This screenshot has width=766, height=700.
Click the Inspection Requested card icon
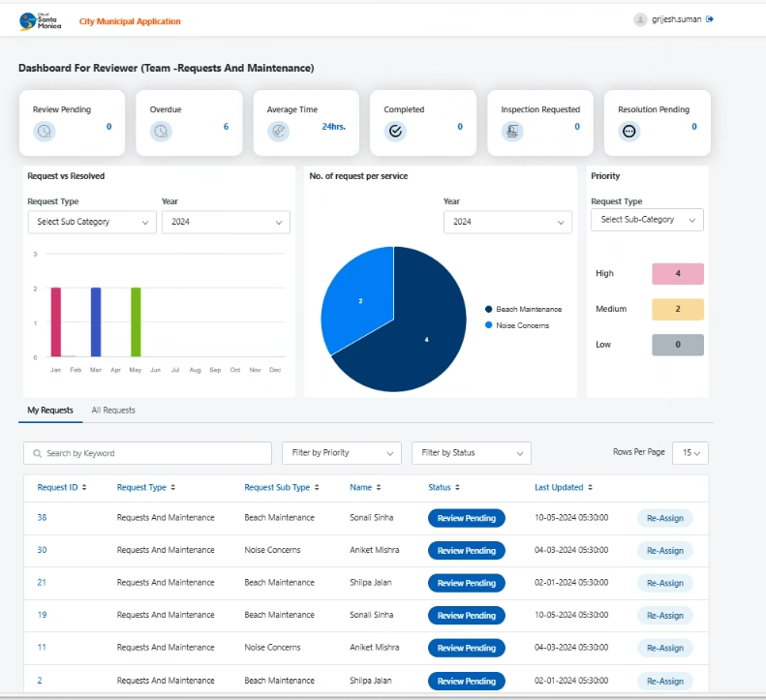(x=512, y=132)
